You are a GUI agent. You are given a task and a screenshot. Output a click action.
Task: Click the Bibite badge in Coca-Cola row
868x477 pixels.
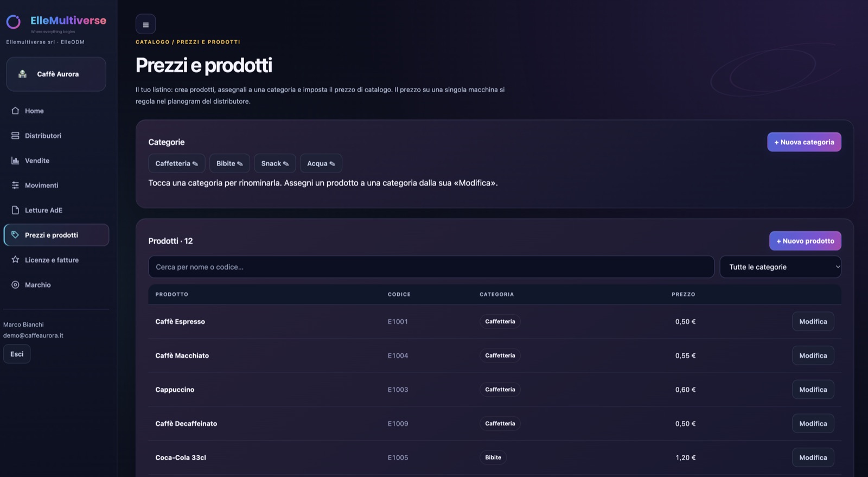pos(493,457)
